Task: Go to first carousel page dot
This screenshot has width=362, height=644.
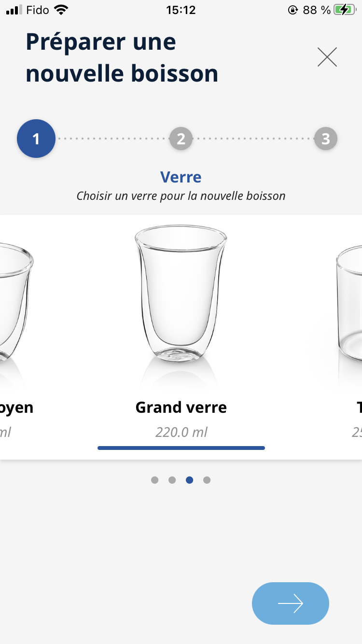Action: click(154, 480)
